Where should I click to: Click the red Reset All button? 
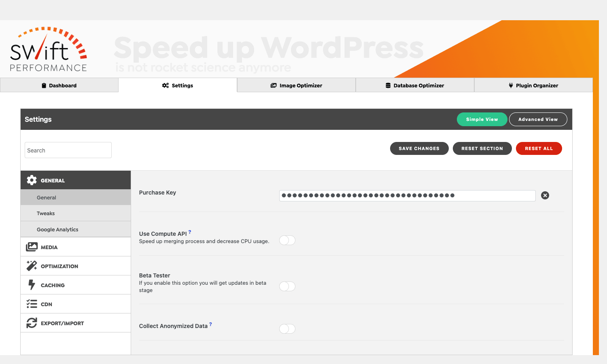(539, 148)
